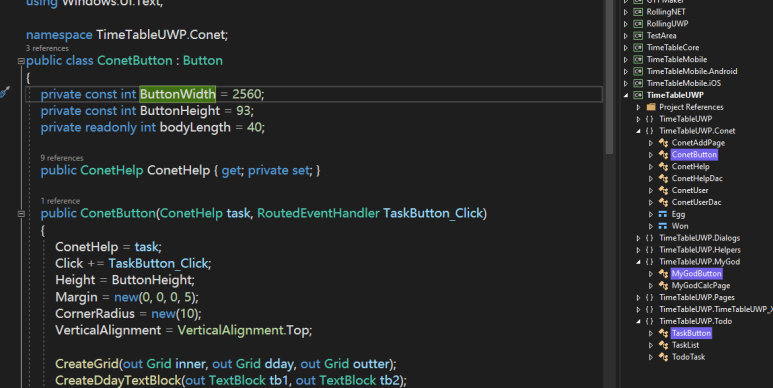Click the highlighted ButtonWidth identifier
The height and width of the screenshot is (388, 773).
pos(177,94)
